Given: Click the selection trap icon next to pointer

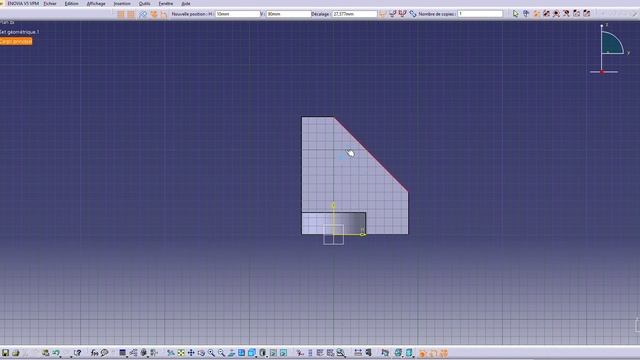Looking at the screenshot, I should pyautogui.click(x=526, y=14).
